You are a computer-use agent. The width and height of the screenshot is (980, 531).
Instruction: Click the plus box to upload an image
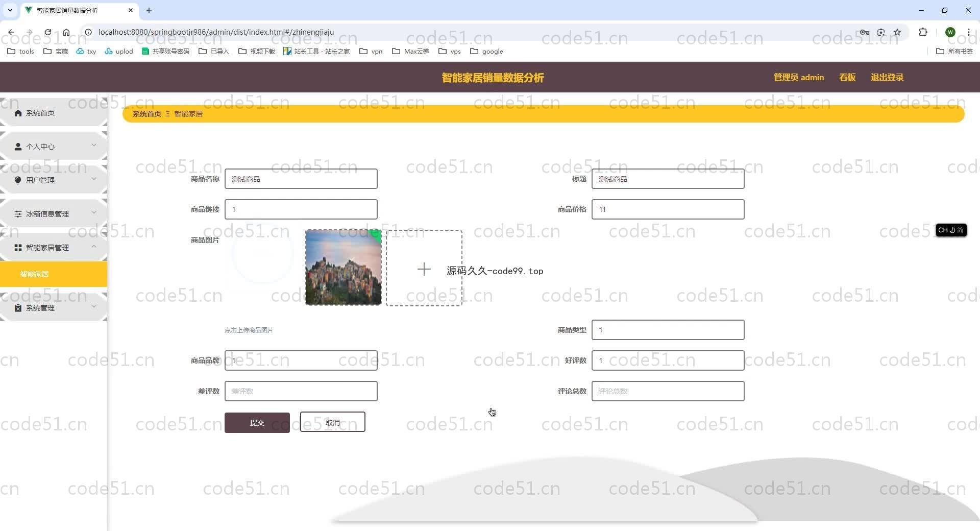pos(424,268)
